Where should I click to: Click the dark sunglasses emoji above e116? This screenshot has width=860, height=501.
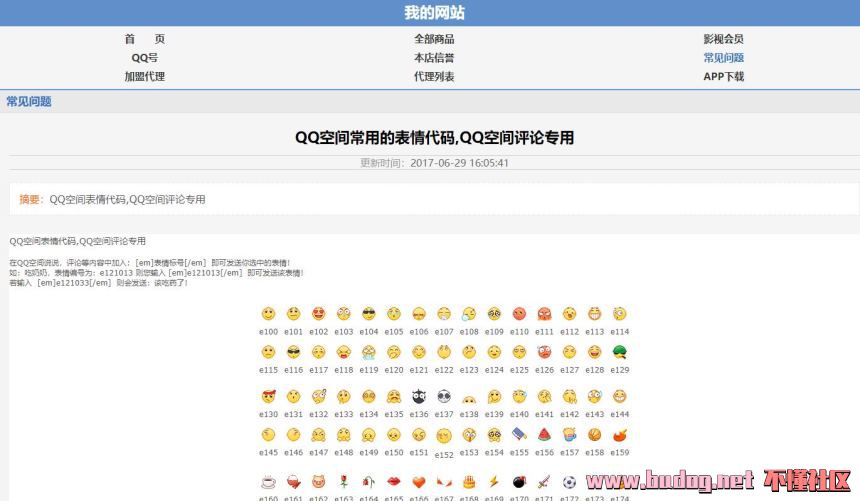pyautogui.click(x=293, y=352)
